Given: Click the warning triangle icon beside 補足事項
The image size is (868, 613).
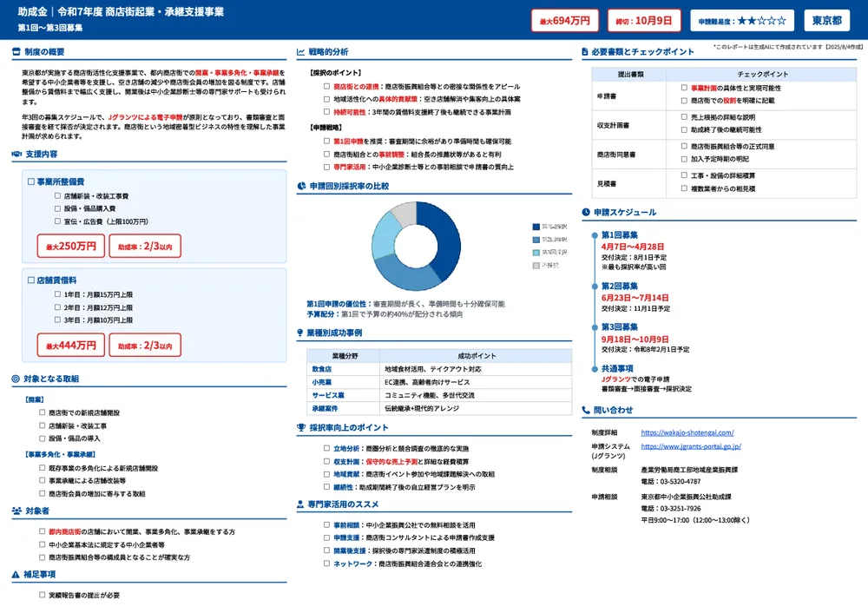Looking at the screenshot, I should pyautogui.click(x=16, y=575).
